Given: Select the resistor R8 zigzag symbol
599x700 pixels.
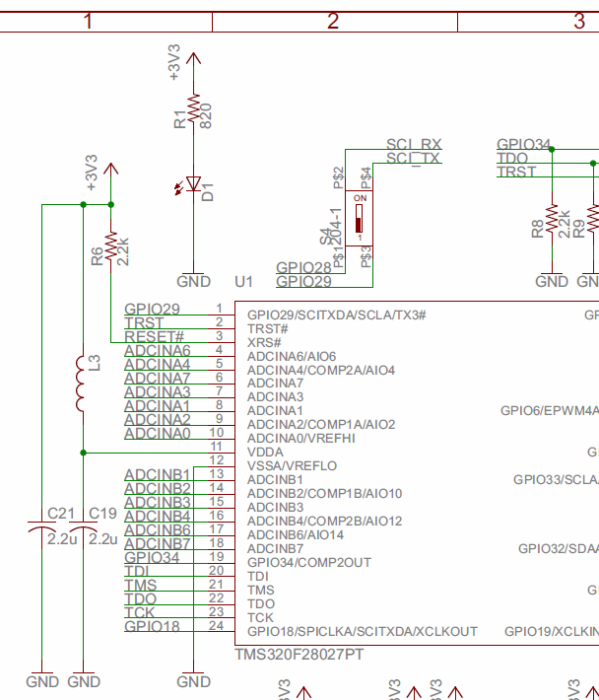Looking at the screenshot, I should [x=552, y=218].
